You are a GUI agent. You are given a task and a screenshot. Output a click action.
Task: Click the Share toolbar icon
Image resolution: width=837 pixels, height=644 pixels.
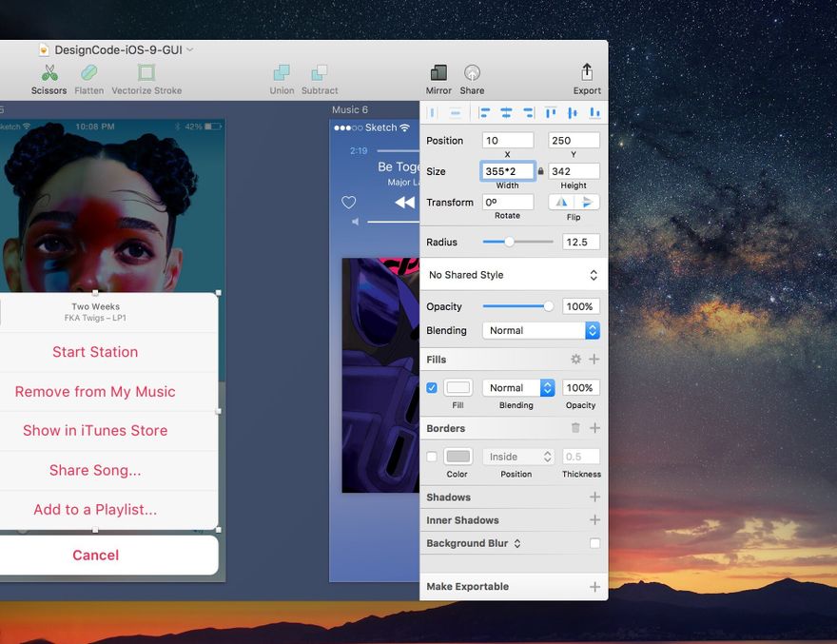tap(472, 72)
